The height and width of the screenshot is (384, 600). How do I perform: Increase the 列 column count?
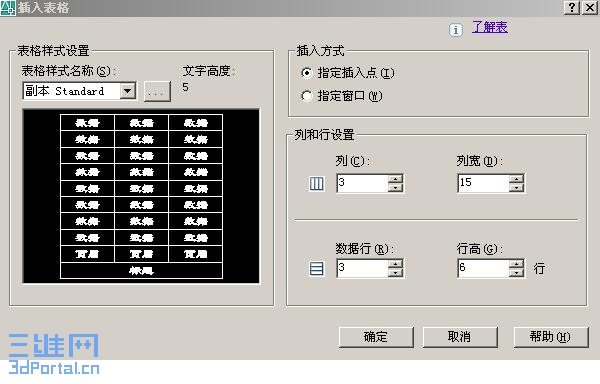pyautogui.click(x=395, y=179)
